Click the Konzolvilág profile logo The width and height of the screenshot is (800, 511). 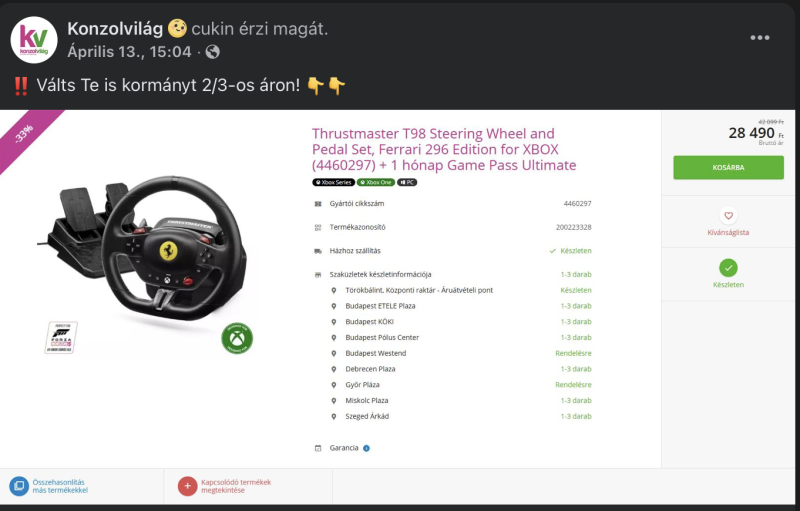coord(34,40)
